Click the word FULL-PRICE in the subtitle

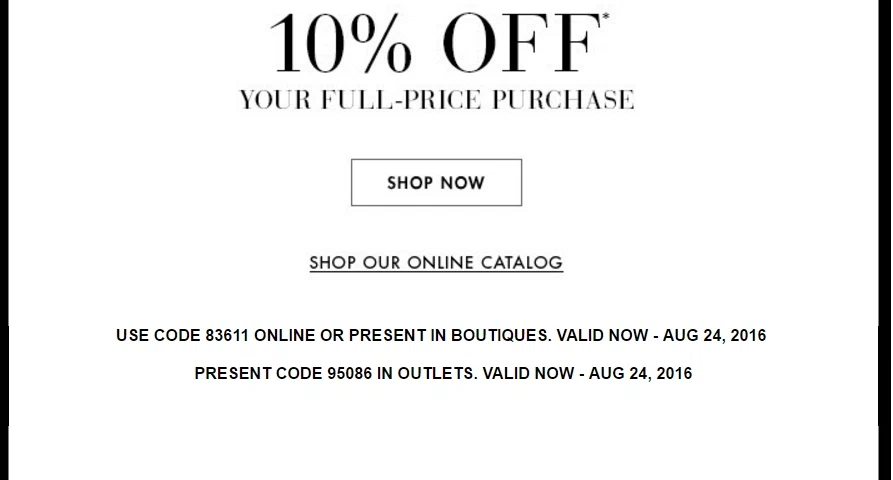[401, 100]
